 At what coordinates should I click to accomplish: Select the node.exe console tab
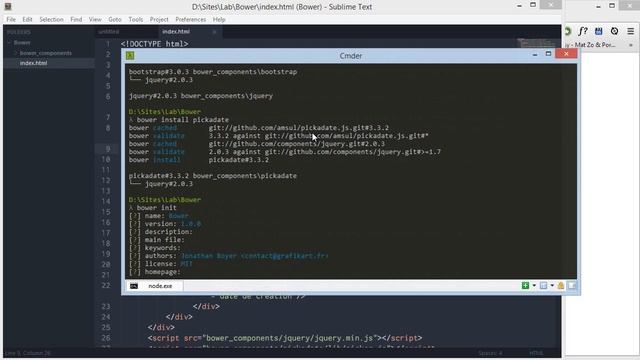pos(154,286)
